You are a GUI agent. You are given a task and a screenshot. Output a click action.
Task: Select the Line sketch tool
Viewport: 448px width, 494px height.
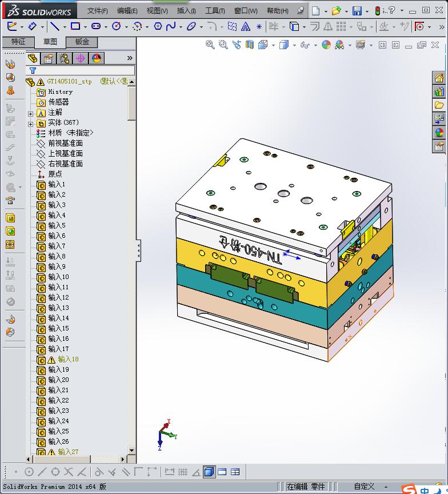tap(55, 26)
